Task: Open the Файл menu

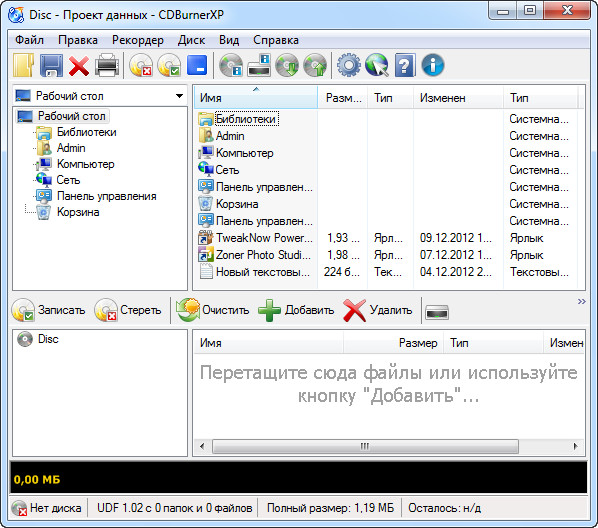Action: pyautogui.click(x=29, y=40)
